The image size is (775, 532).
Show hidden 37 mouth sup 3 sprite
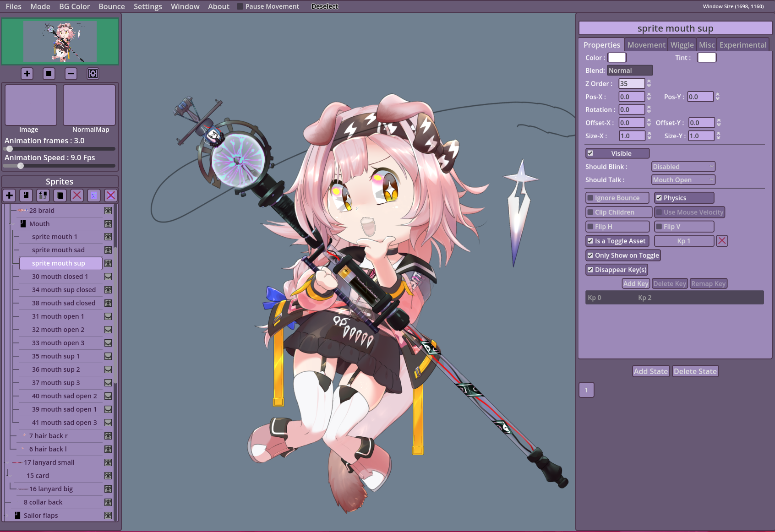pyautogui.click(x=108, y=383)
